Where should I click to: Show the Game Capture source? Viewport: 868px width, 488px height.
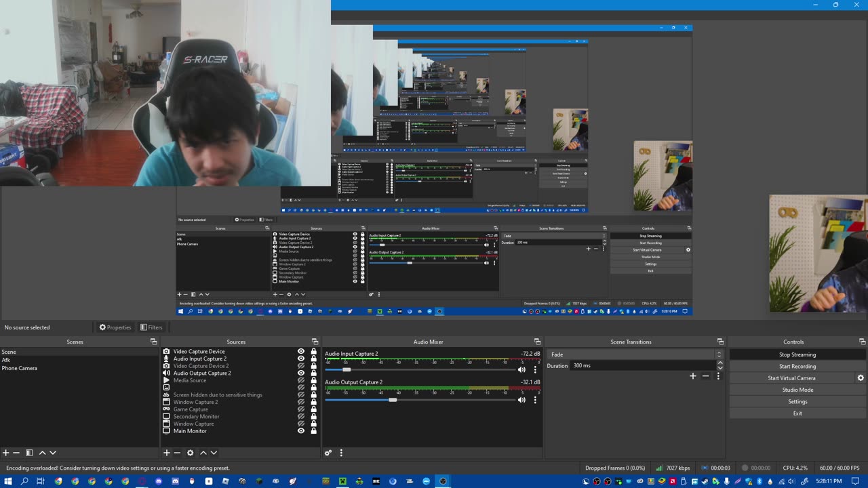coord(301,409)
